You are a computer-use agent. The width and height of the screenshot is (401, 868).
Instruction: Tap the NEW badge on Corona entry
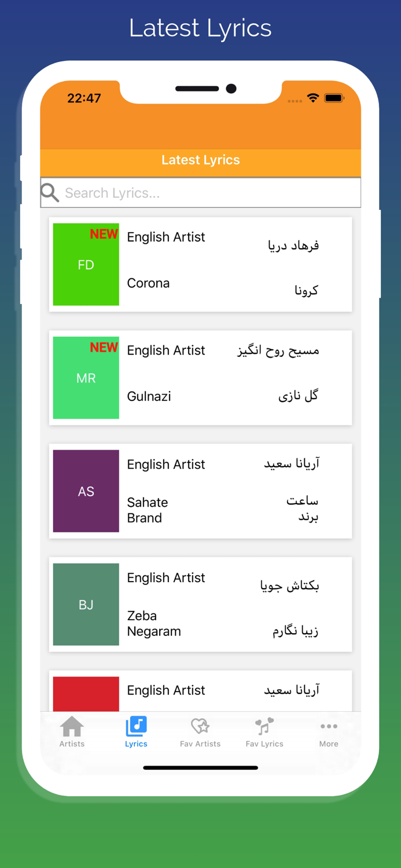coord(104,234)
